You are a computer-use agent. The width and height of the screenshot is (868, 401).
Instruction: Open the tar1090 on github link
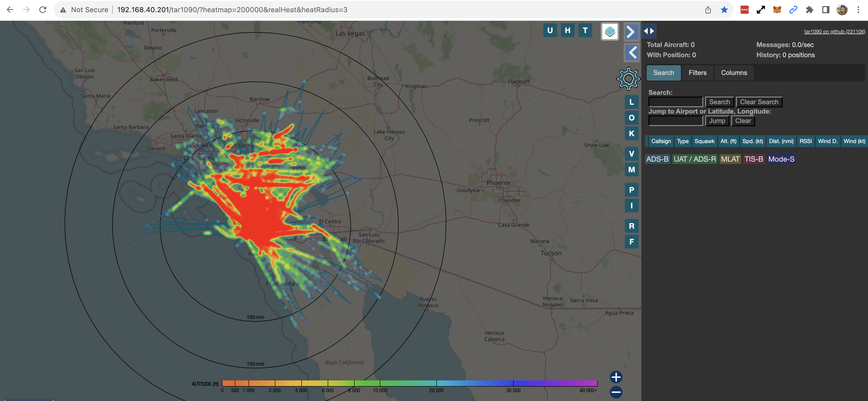pos(834,32)
